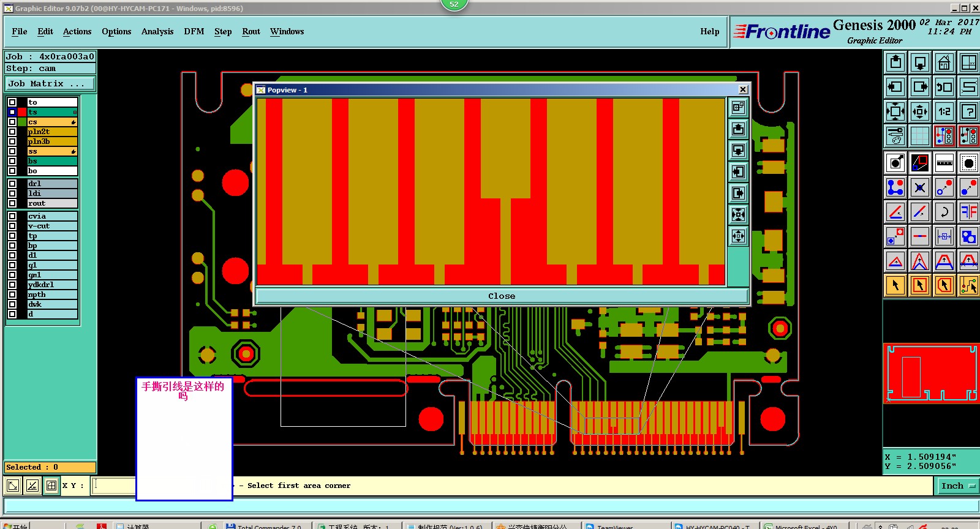The image size is (980, 529).
Task: Open the Actions menu
Action: pyautogui.click(x=77, y=31)
